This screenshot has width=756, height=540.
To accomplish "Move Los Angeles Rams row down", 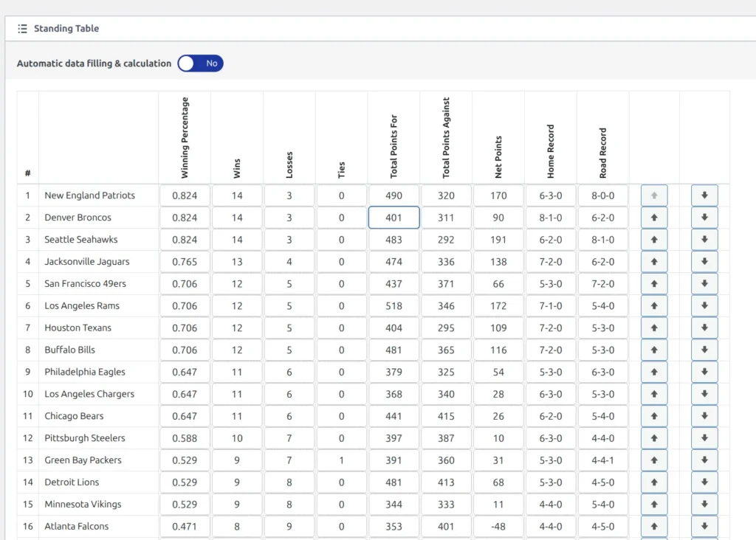I will point(704,306).
